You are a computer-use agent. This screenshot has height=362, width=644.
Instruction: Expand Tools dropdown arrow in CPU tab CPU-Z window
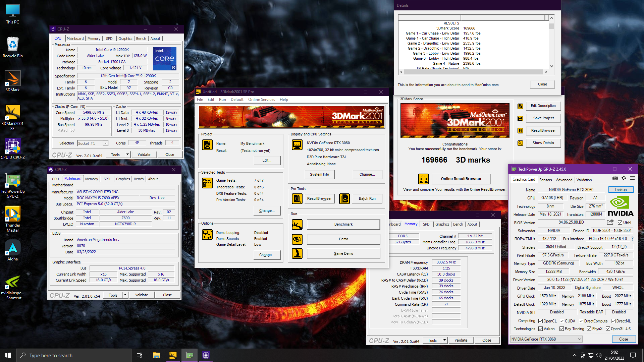tap(127, 155)
